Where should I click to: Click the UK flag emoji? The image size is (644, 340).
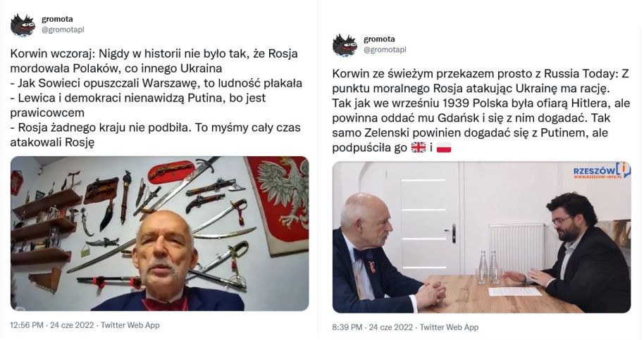[418, 148]
